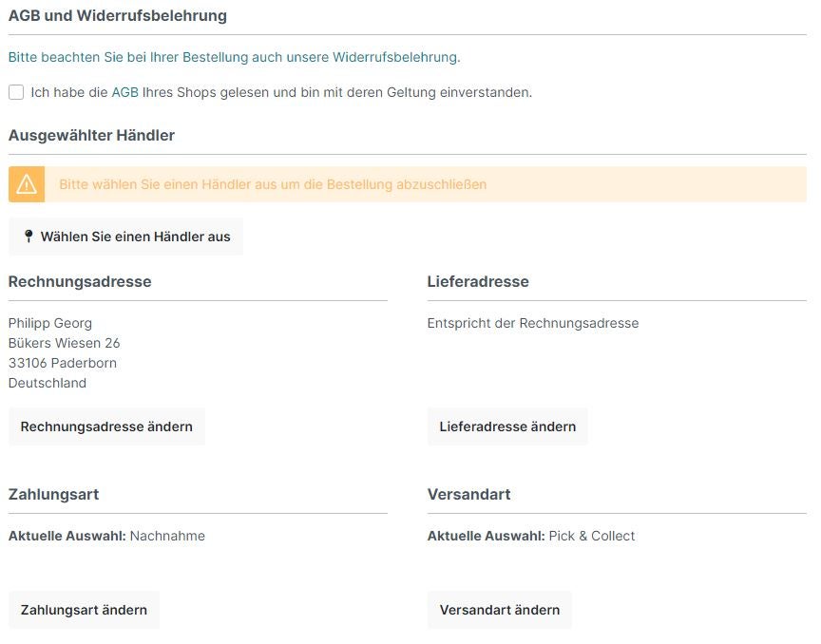
Task: Click the 'Lieferadresse ändern' button
Action: (x=507, y=426)
